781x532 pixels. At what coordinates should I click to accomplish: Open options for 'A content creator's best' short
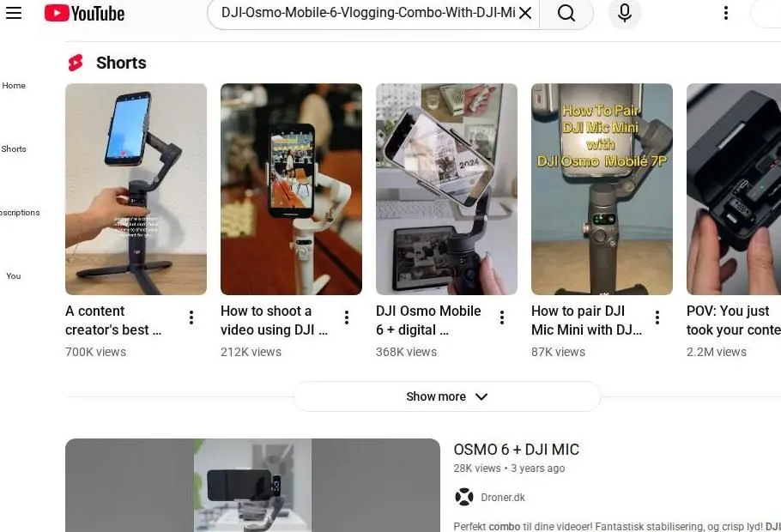click(x=191, y=317)
